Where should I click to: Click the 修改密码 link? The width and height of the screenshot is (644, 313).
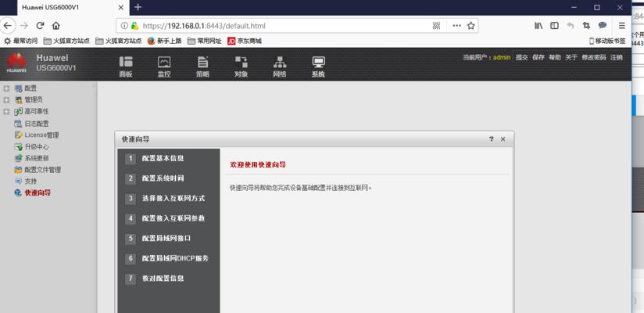(594, 57)
